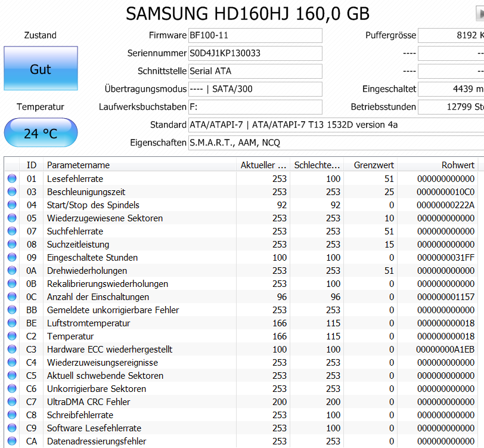Click raw value 00000000A1EB

point(445,350)
